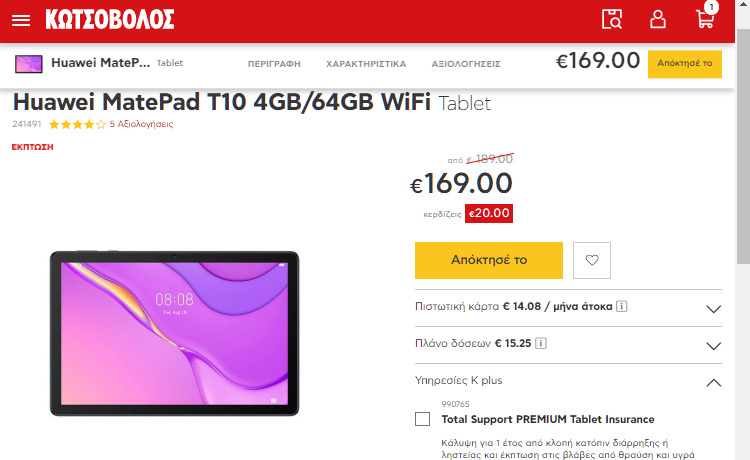The width and height of the screenshot is (750, 460).
Task: Click the ΚΩΤΣΟΒΟΛΟΣ logo
Action: [x=110, y=20]
